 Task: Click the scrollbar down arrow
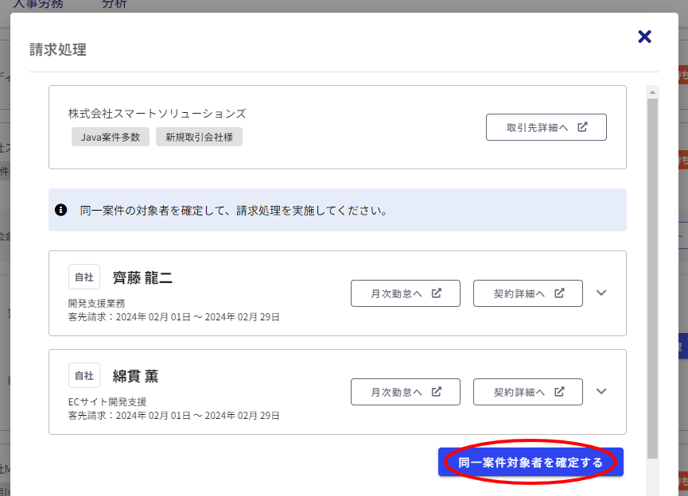pyautogui.click(x=653, y=488)
